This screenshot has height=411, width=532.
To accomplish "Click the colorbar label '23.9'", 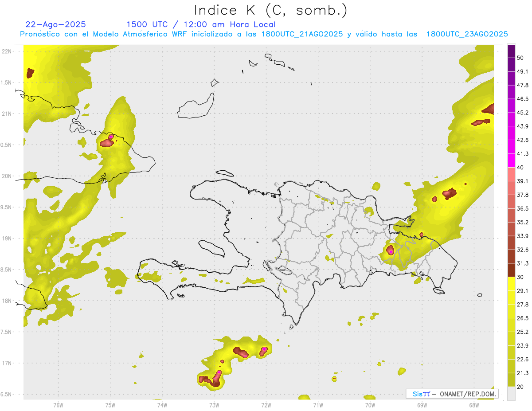I will click(523, 346).
